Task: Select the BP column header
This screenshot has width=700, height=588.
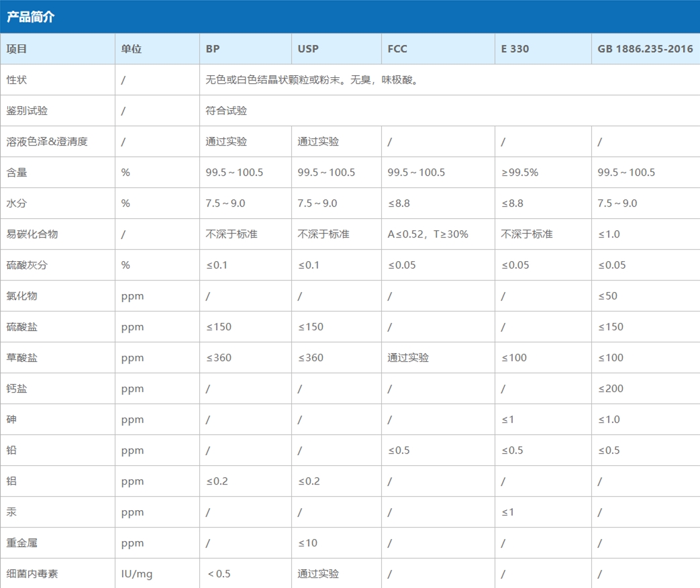Action: pos(213,49)
